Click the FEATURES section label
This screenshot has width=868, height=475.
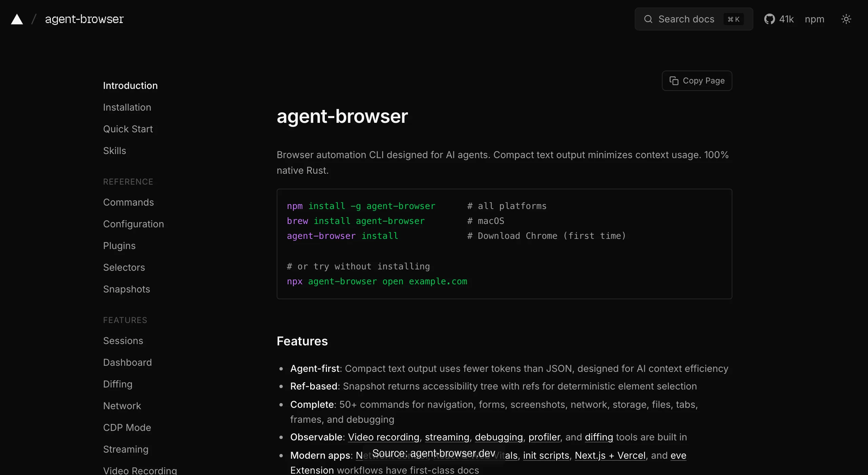pos(125,320)
